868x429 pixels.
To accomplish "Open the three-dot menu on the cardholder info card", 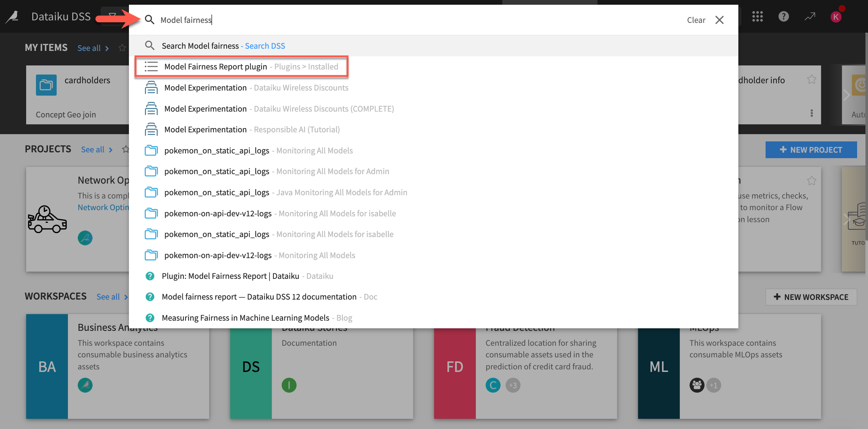I will click(x=812, y=113).
